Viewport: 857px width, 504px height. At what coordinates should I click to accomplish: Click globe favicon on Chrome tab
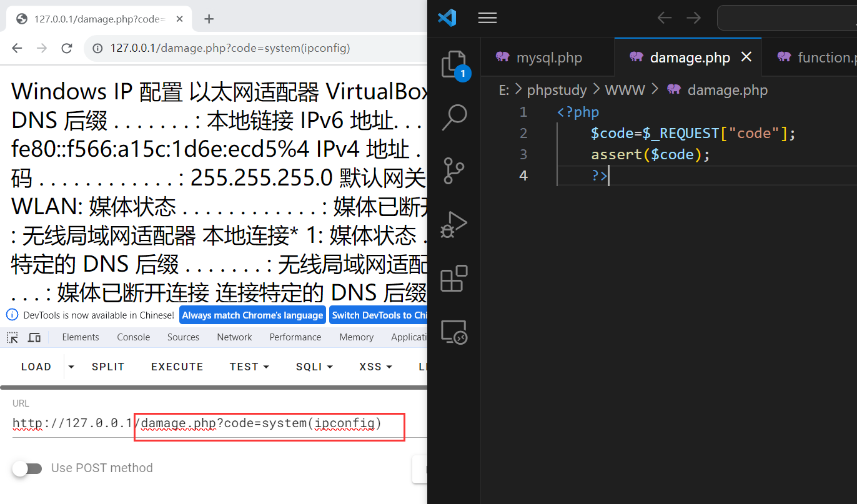22,19
